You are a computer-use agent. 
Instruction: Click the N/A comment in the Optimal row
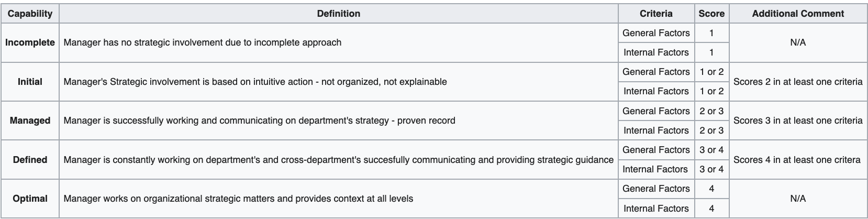coord(798,199)
